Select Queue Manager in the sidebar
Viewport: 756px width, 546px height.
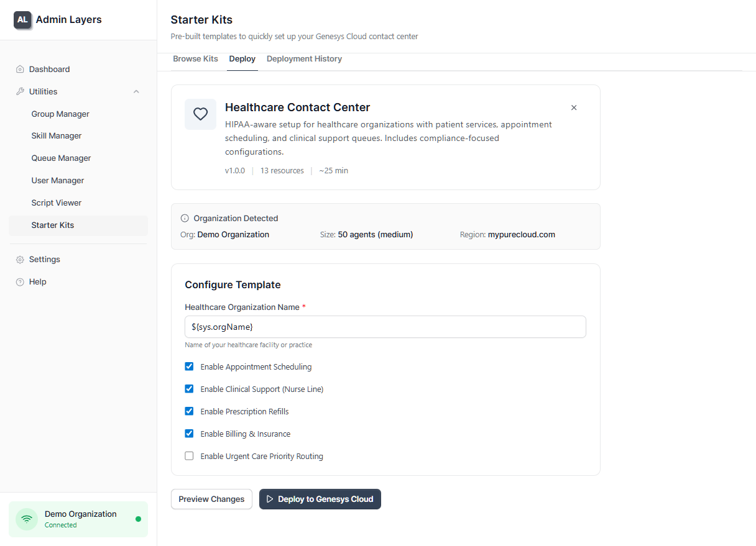coord(60,158)
